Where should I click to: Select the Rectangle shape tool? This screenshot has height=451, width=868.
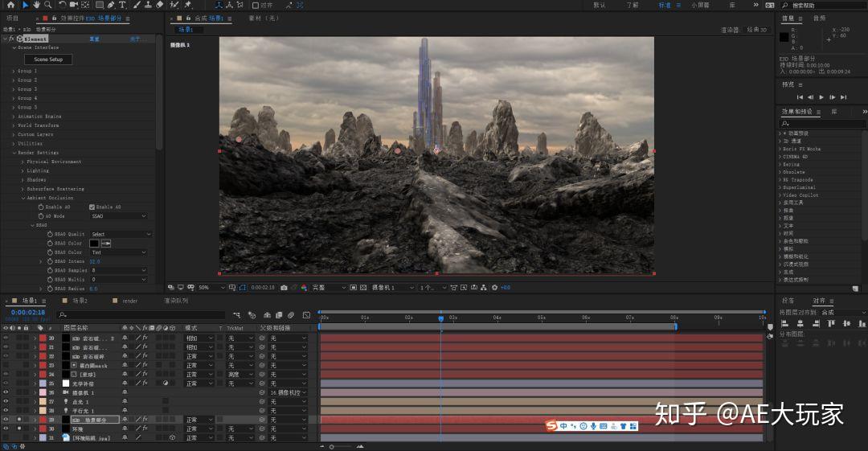click(98, 5)
